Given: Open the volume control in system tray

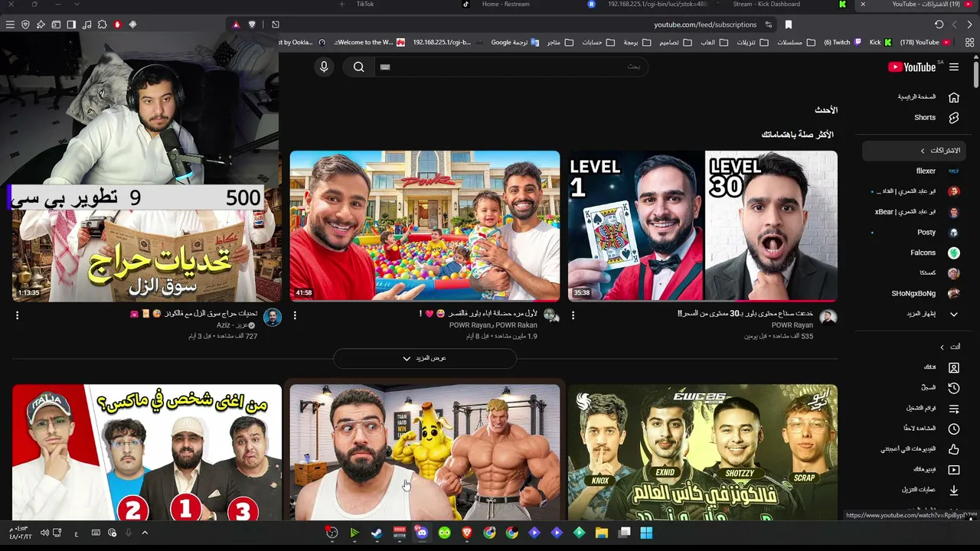Looking at the screenshot, I should [x=44, y=533].
